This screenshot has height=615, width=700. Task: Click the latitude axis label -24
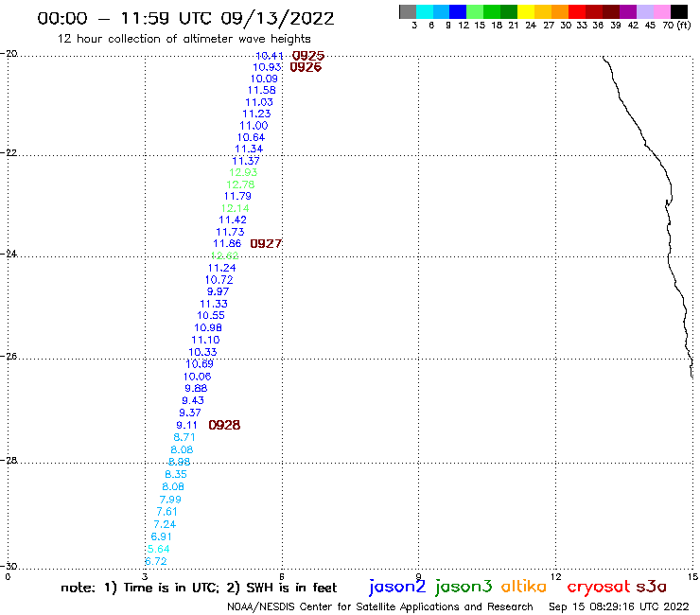click(9, 254)
